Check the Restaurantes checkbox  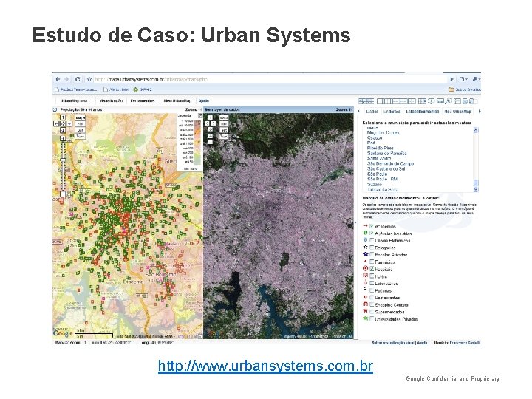pyautogui.click(x=372, y=297)
